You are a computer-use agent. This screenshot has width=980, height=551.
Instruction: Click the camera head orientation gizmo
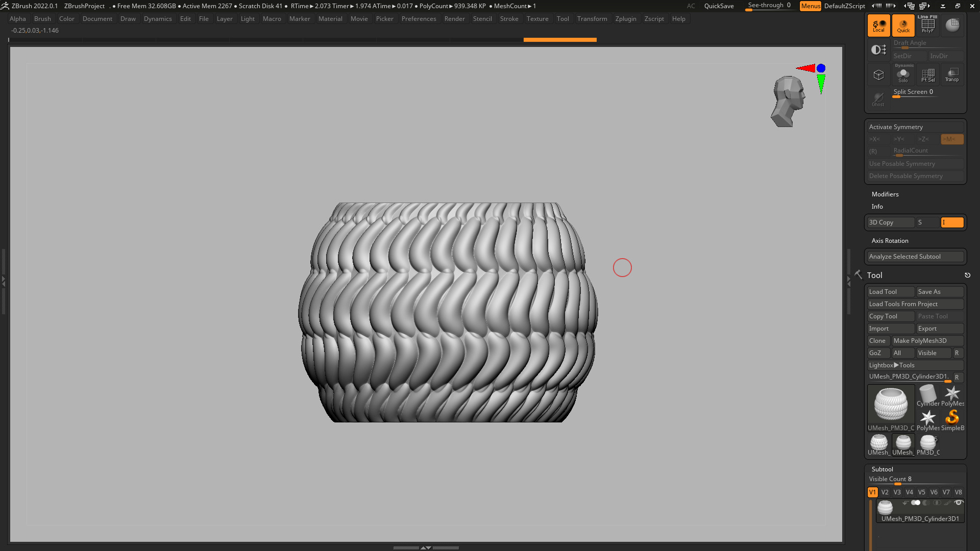(788, 102)
